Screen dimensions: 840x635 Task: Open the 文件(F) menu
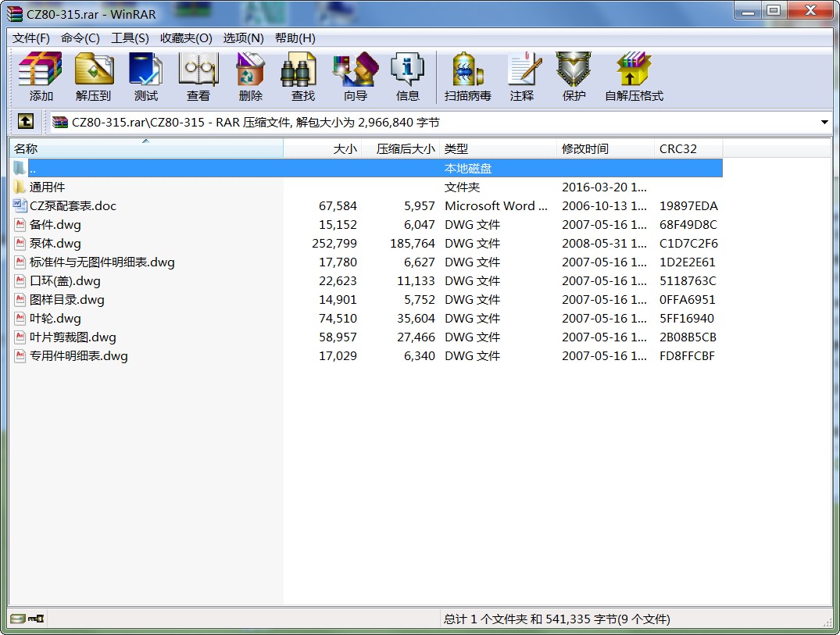31,38
